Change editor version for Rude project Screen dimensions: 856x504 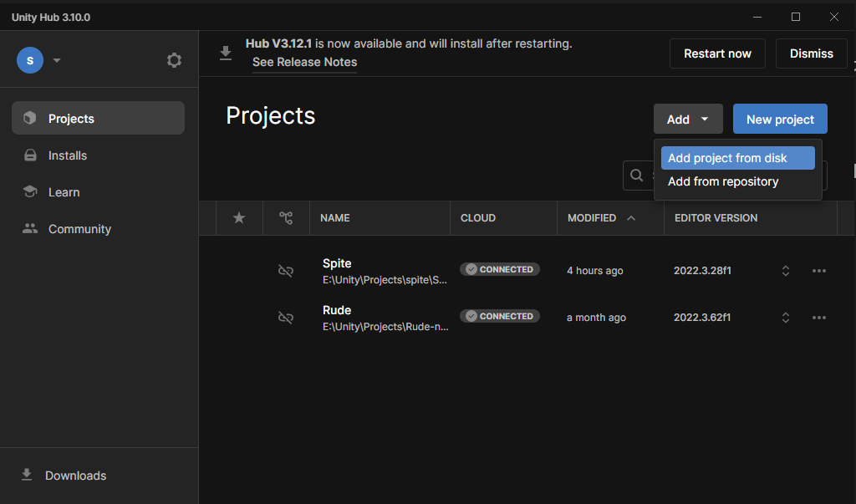click(785, 318)
